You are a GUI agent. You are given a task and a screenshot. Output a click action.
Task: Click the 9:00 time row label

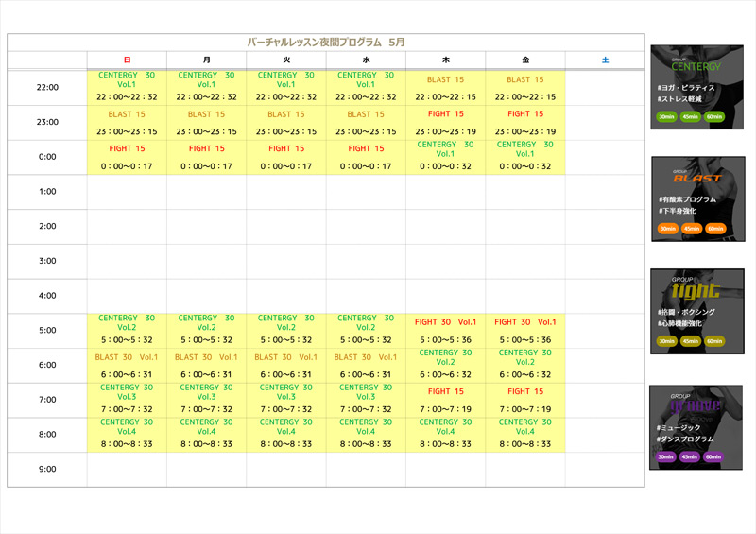pyautogui.click(x=47, y=470)
